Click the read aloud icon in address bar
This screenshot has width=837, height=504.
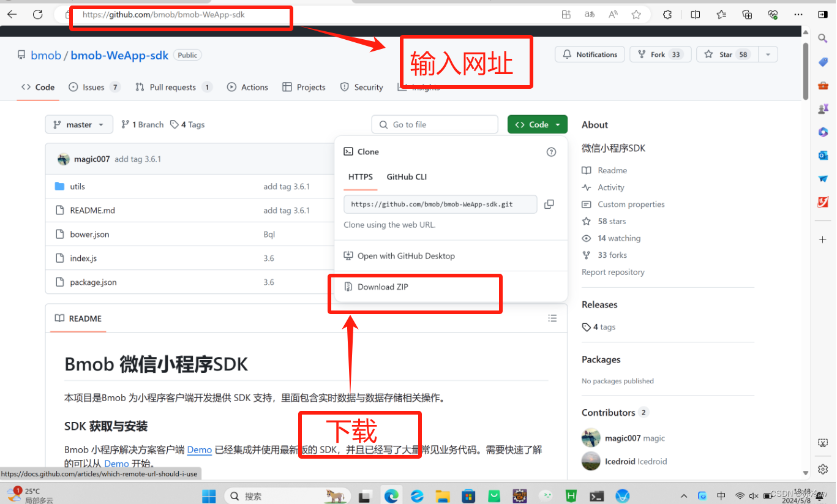pos(613,14)
